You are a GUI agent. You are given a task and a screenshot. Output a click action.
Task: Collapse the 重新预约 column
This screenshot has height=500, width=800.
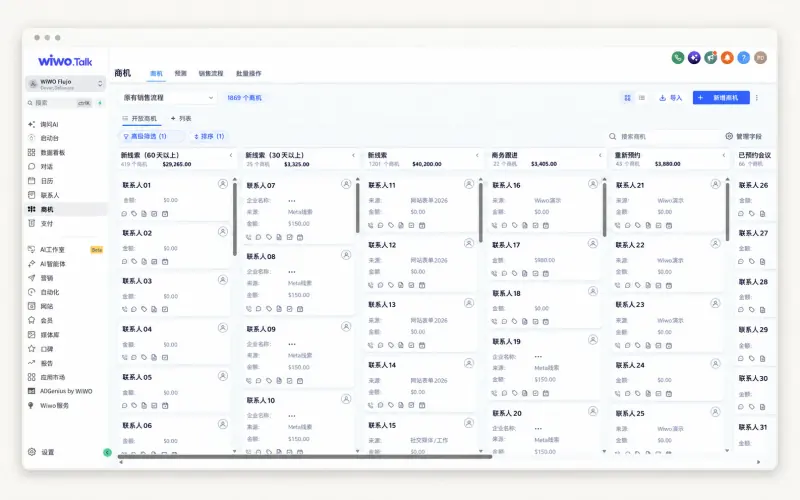click(723, 155)
